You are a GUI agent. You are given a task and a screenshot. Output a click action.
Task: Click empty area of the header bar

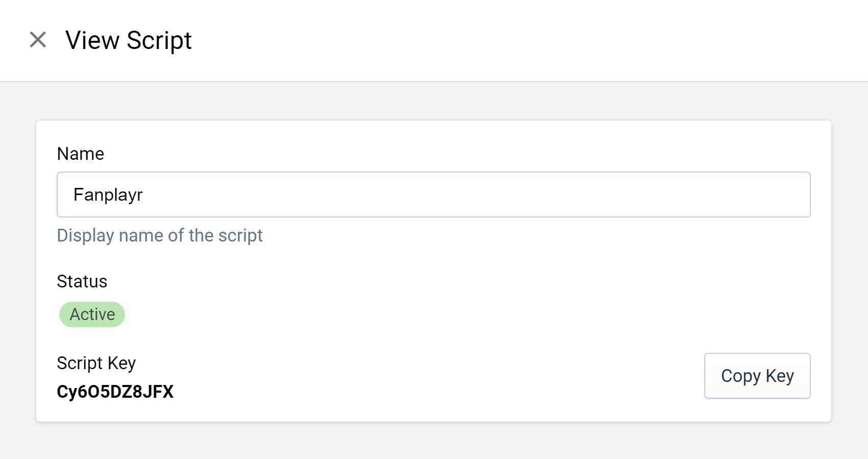point(510,40)
